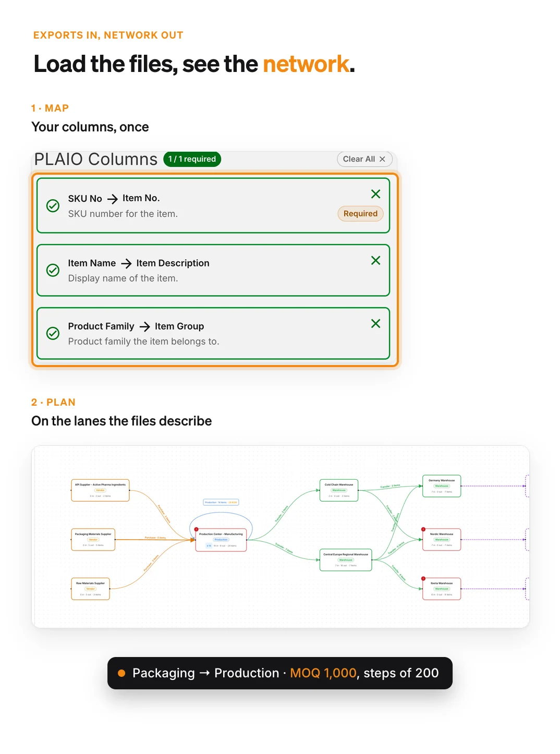Click the Packaging → Production MOQ caption pill
Viewport: 560px width, 754px height.
(x=280, y=673)
